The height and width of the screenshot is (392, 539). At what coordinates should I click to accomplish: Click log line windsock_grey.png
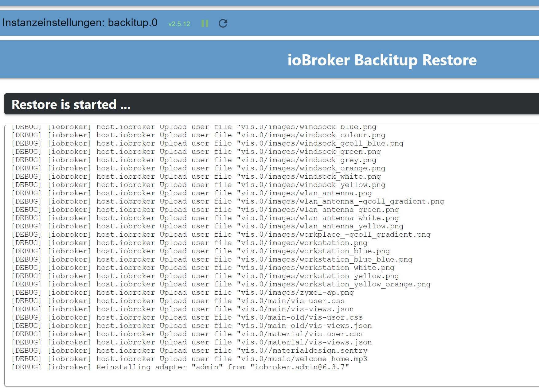(194, 160)
